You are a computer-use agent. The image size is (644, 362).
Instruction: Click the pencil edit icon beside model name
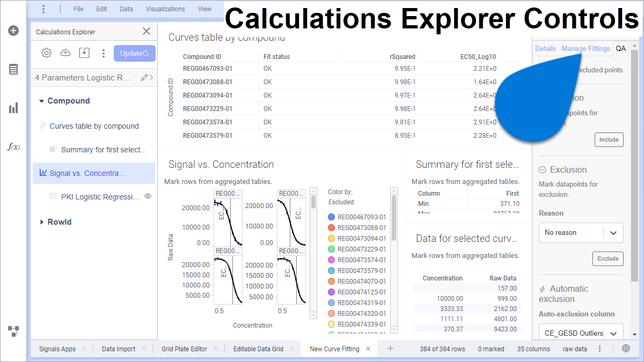[x=144, y=78]
